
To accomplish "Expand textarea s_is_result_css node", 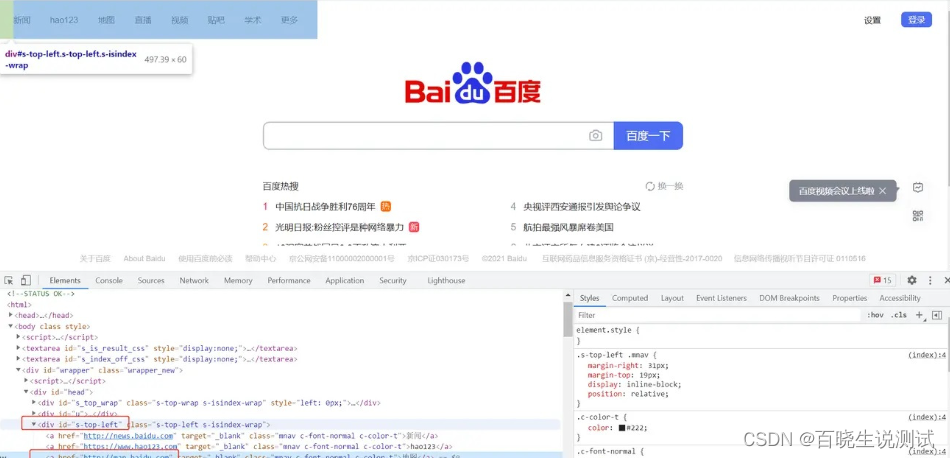I will [x=18, y=348].
